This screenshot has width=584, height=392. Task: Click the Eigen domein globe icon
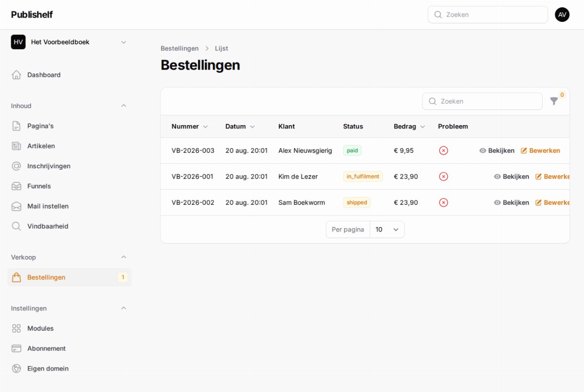17,369
